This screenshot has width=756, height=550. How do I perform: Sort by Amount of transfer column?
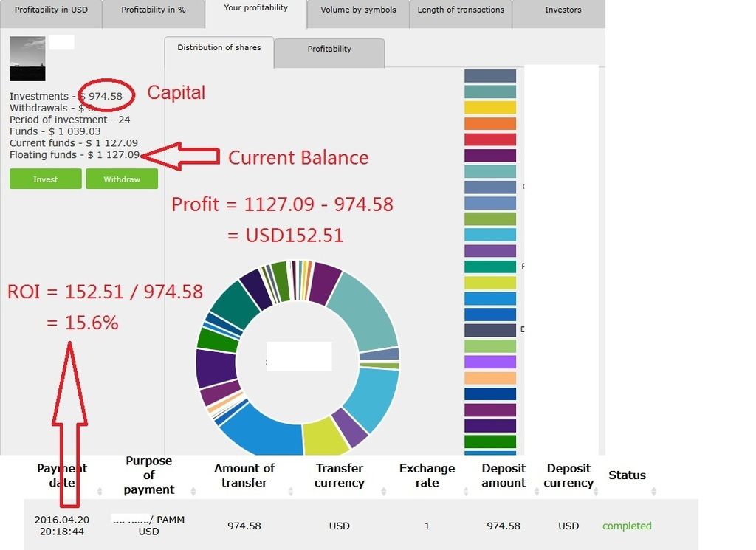[x=244, y=475]
